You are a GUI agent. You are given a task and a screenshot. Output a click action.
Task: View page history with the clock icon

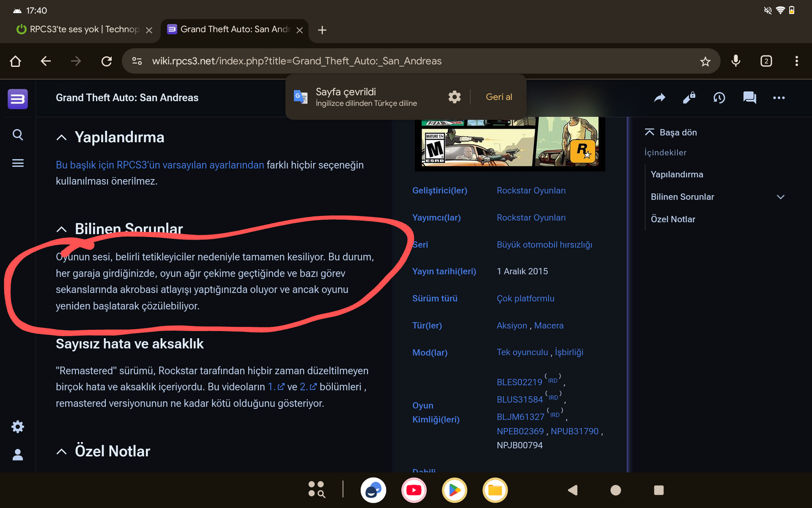[x=719, y=98]
